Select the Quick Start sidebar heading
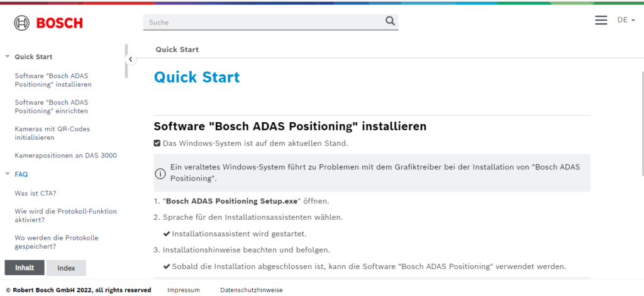Viewport: 644px width, 296px height. pos(34,57)
